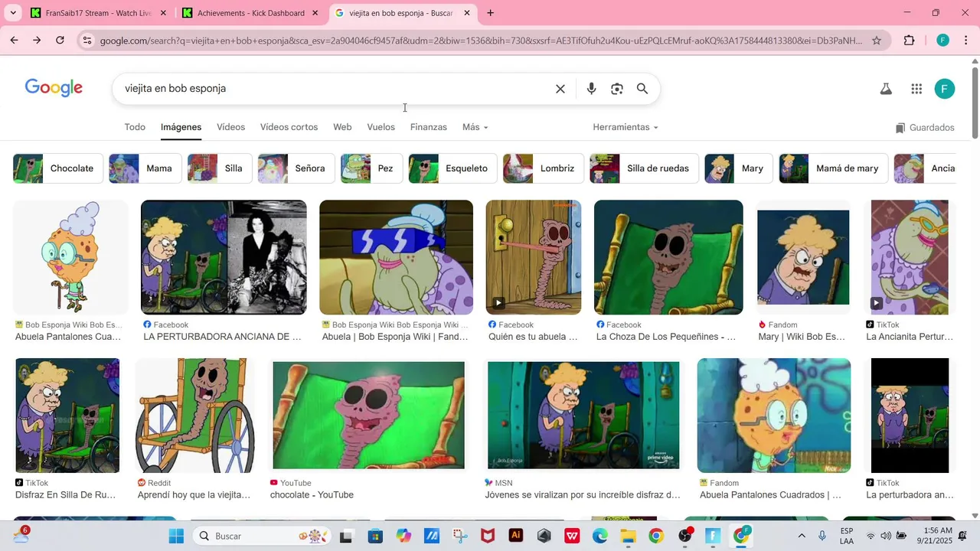Open the Finanzas tab
This screenshot has height=551, width=980.
coord(429,127)
